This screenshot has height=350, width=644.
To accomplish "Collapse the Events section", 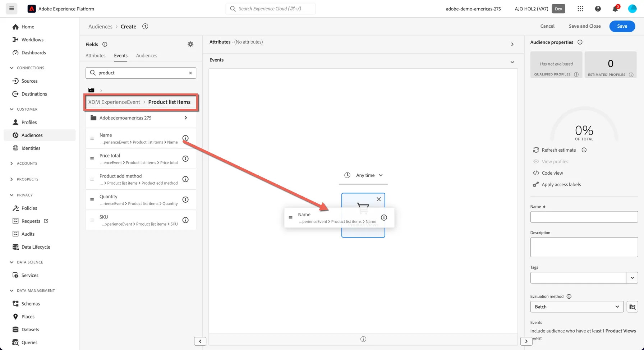I will point(512,62).
